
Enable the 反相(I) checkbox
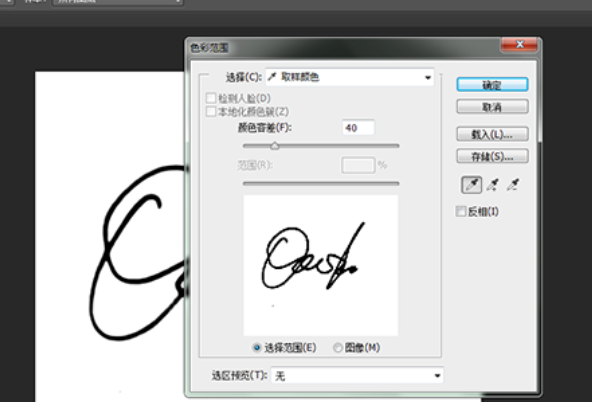pyautogui.click(x=461, y=211)
